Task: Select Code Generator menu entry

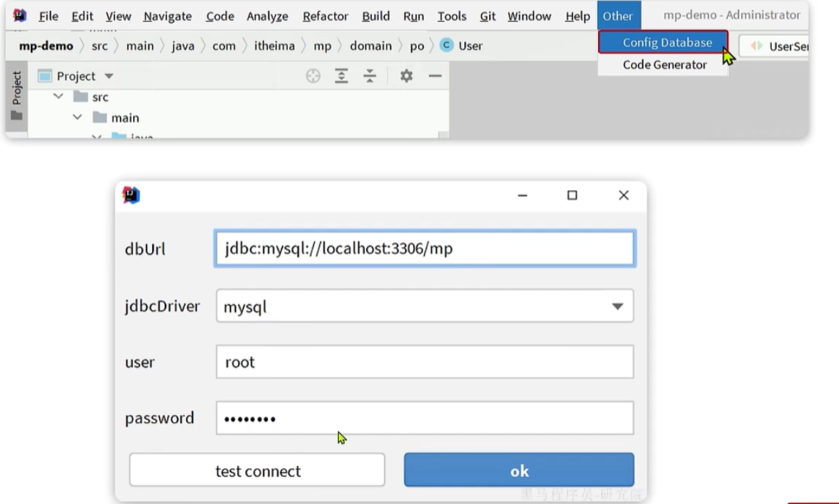Action: click(x=664, y=64)
